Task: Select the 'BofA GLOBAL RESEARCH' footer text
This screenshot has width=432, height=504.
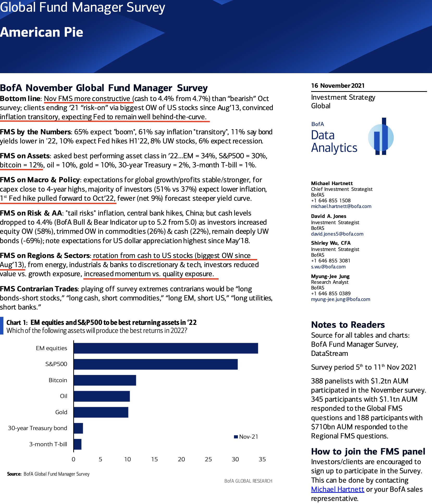Action: 248,481
